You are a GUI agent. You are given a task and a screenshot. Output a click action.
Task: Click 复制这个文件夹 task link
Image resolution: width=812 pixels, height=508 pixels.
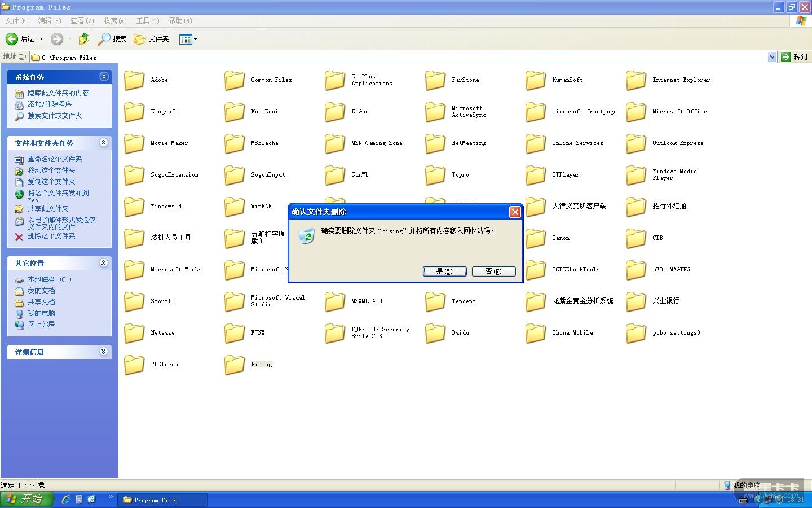(51, 182)
